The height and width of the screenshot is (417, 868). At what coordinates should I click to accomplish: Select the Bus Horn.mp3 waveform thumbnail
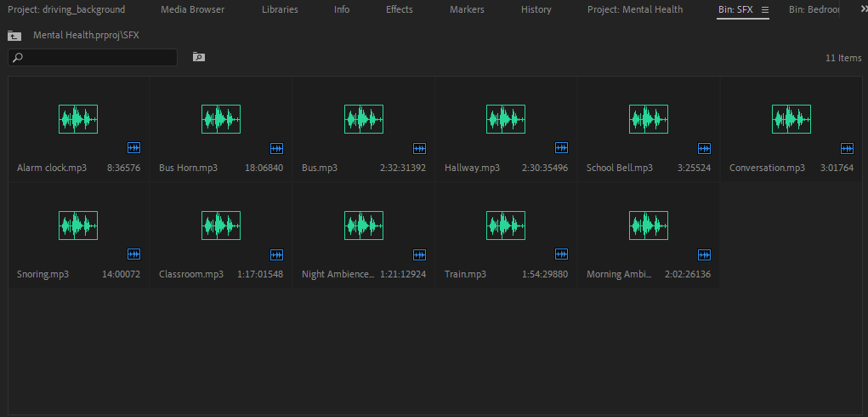(221, 119)
